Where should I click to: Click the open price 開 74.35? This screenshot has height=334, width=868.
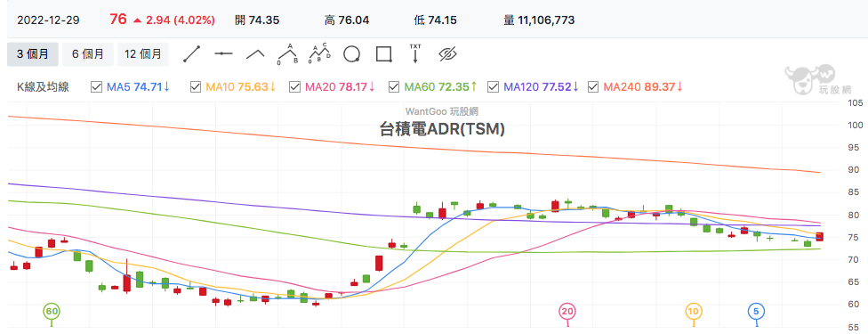pyautogui.click(x=257, y=20)
